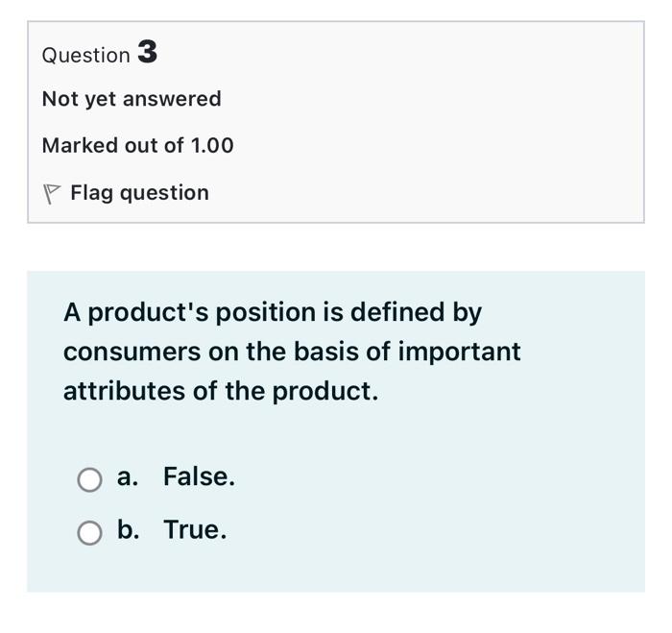The height and width of the screenshot is (633, 672).
Task: Click the first line 'A product's position is defined by'
Action: (x=273, y=312)
